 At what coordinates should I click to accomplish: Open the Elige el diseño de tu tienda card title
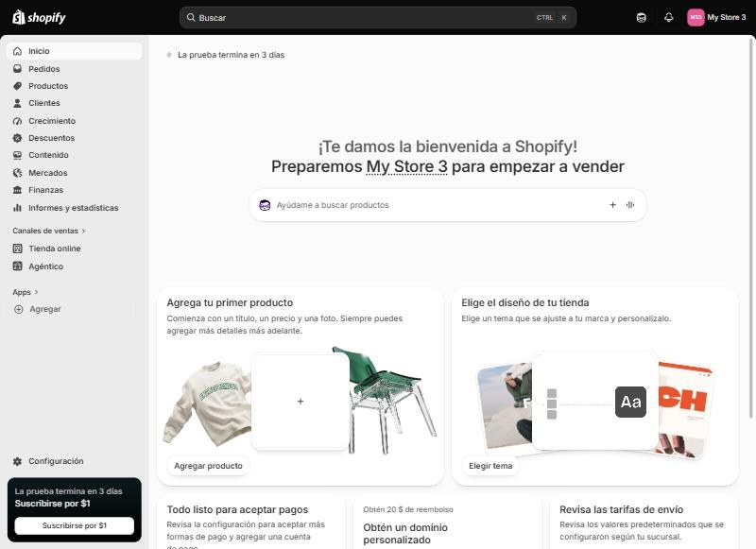525,302
